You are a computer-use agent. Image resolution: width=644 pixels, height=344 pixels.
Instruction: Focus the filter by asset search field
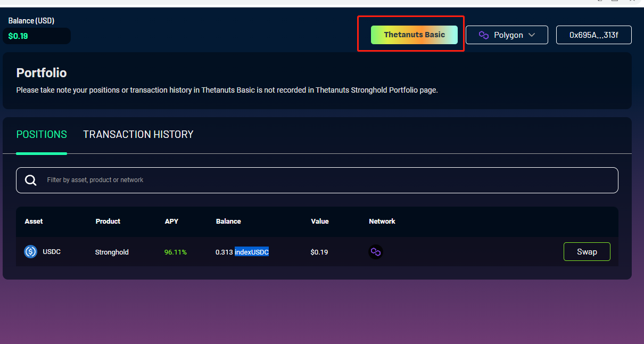[317, 180]
